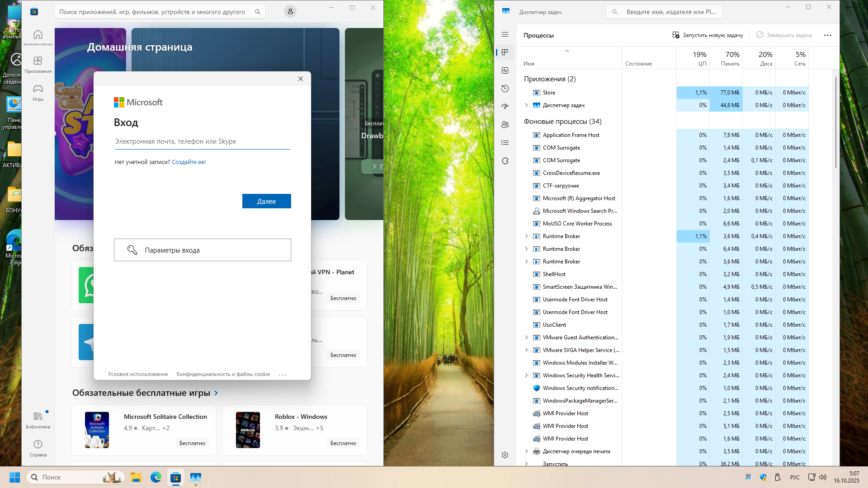This screenshot has height=488, width=868.
Task: Open Details list icon in Task Manager
Action: pyautogui.click(x=505, y=143)
